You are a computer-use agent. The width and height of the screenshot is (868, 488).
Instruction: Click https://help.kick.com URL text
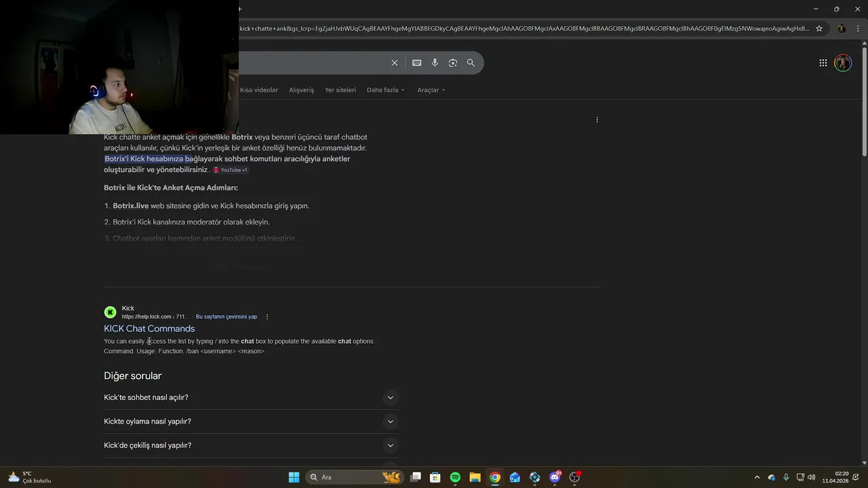(x=146, y=317)
